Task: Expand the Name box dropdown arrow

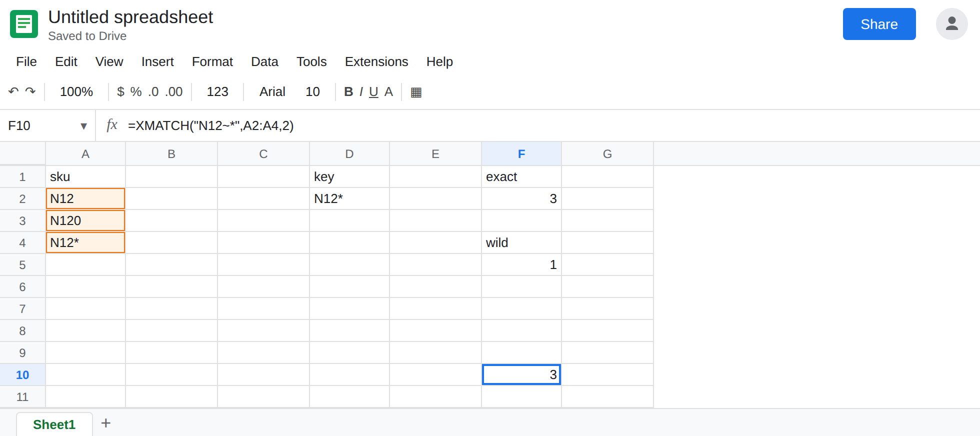Action: click(83, 126)
